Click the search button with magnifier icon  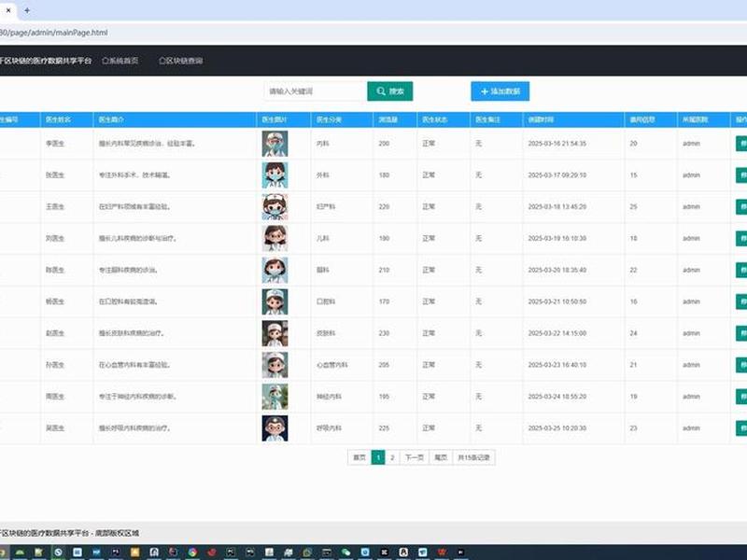pos(389,91)
